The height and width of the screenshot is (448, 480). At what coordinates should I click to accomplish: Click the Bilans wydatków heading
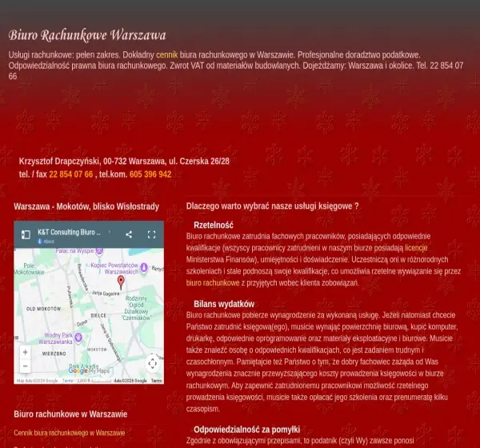[224, 304]
